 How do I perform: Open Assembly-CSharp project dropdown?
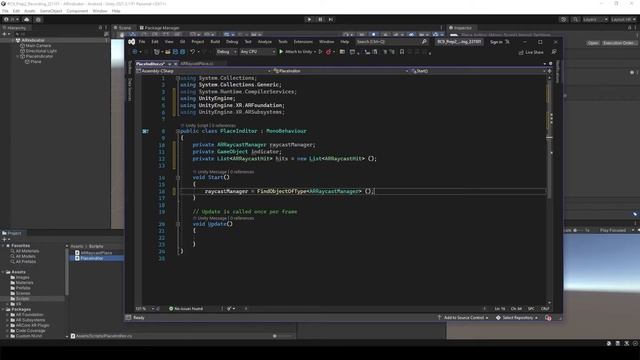(203, 71)
